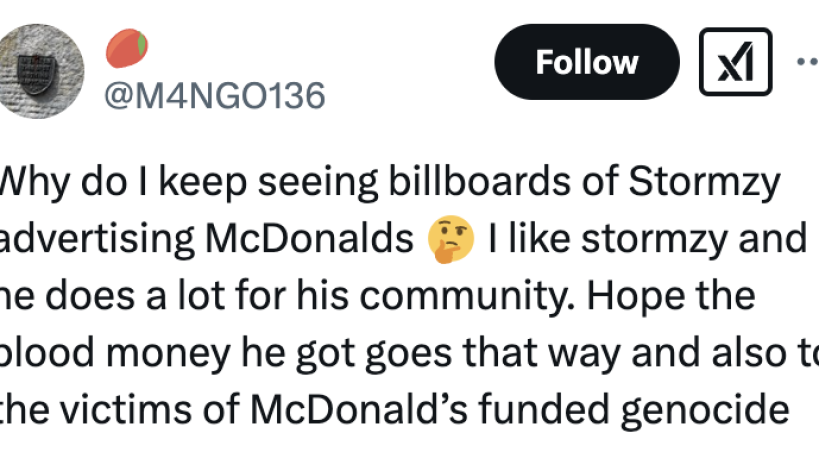The height and width of the screenshot is (452, 819).
Task: Open the Grok explain-post icon
Action: [735, 62]
